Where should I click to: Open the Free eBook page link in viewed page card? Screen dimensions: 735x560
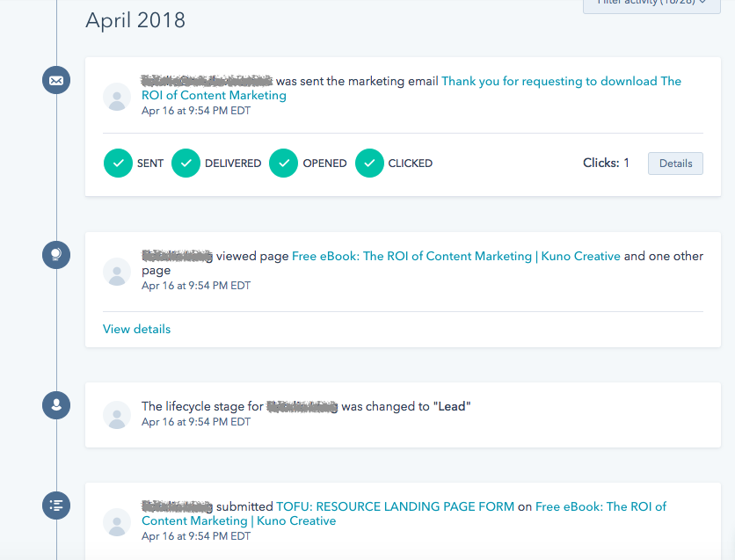click(x=455, y=256)
